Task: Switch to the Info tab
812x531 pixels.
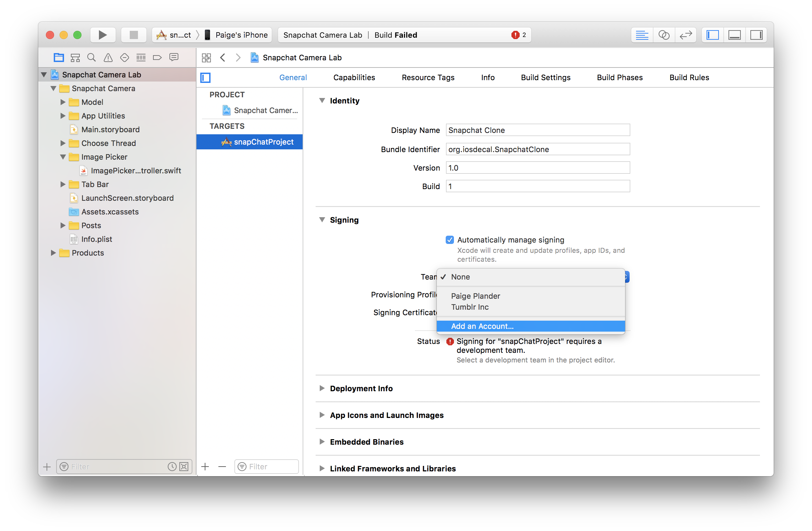Action: pyautogui.click(x=488, y=77)
